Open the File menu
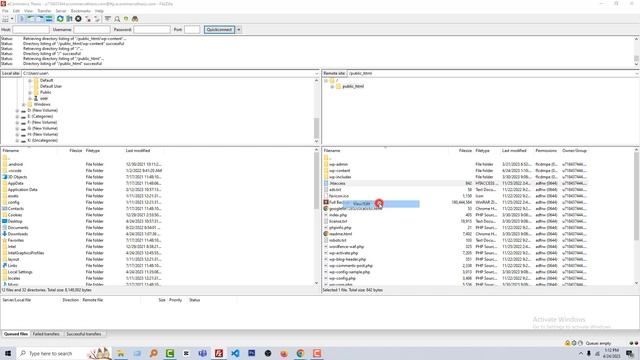This screenshot has width=640, height=360. [5, 11]
